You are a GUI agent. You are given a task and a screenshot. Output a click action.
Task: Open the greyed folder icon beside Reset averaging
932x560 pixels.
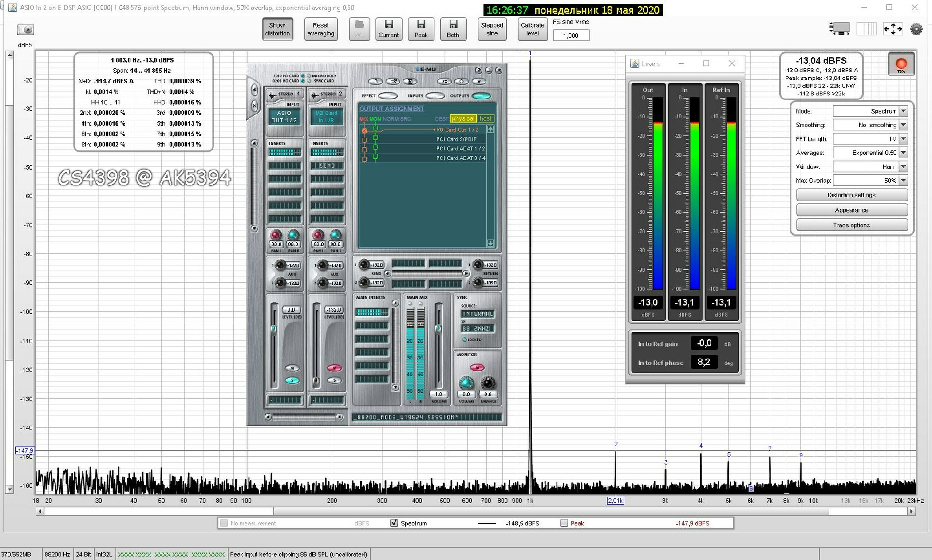pos(359,29)
